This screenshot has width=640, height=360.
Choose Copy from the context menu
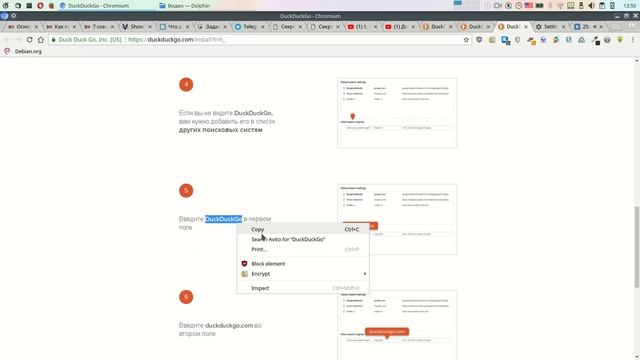303,229
